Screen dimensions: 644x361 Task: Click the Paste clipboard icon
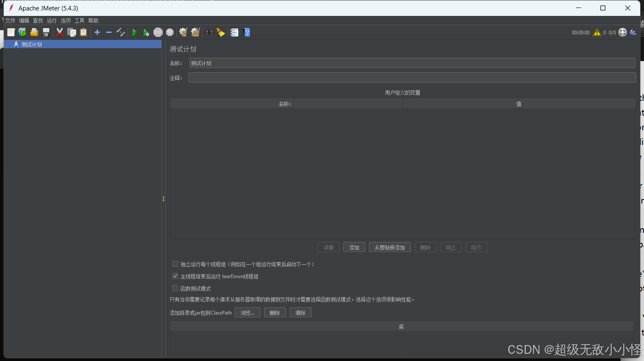83,32
